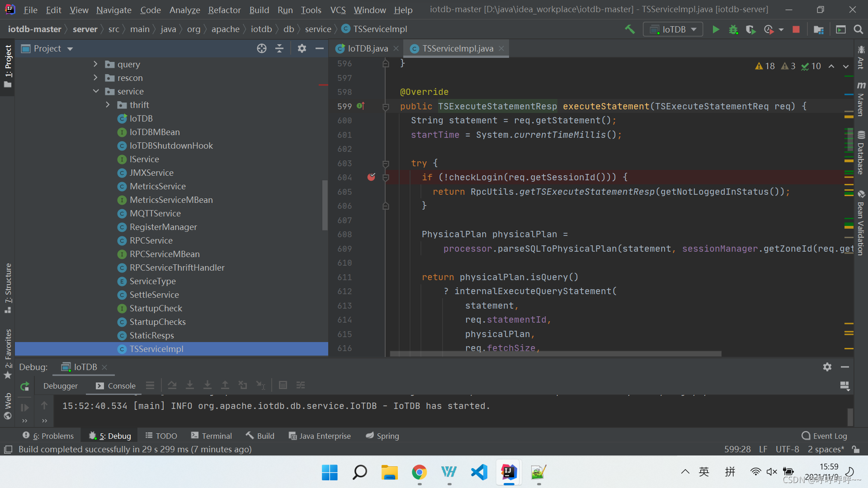868x488 pixels.
Task: Open Visual Studio Code from taskbar
Action: [479, 472]
